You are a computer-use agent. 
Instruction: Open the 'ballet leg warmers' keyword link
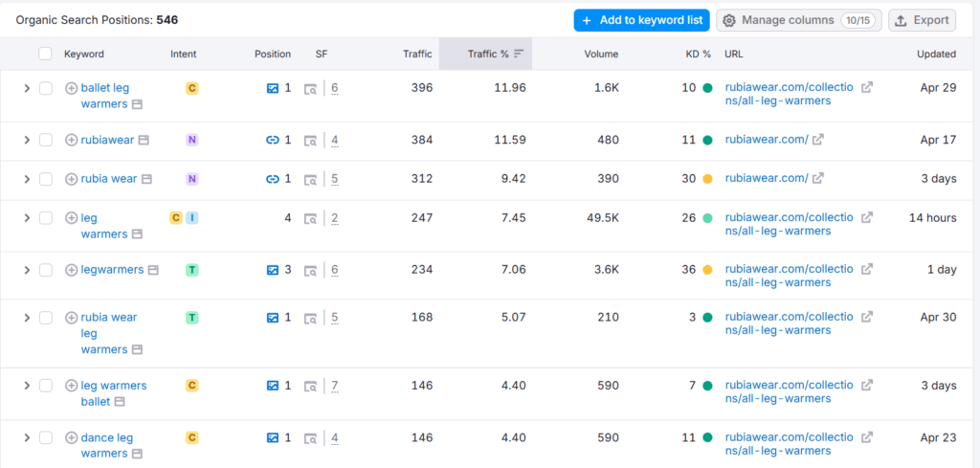[105, 96]
